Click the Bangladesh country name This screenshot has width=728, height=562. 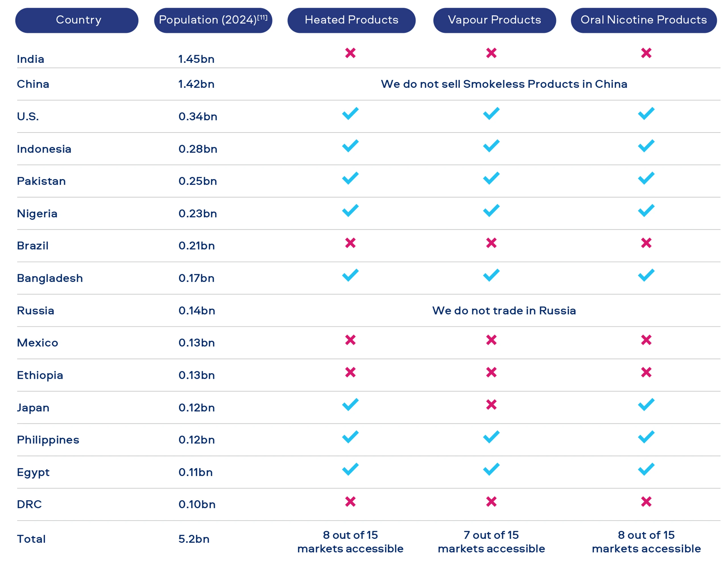[x=50, y=278]
